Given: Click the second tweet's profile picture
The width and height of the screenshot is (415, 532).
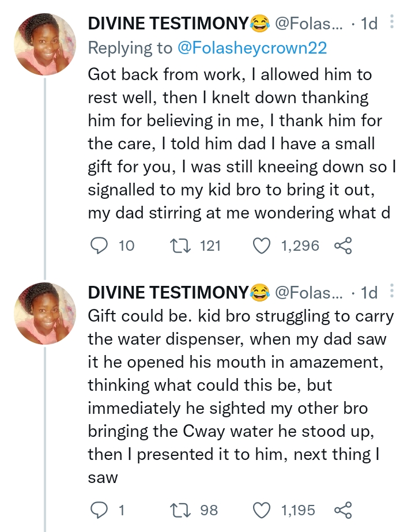Looking at the screenshot, I should pyautogui.click(x=45, y=314).
